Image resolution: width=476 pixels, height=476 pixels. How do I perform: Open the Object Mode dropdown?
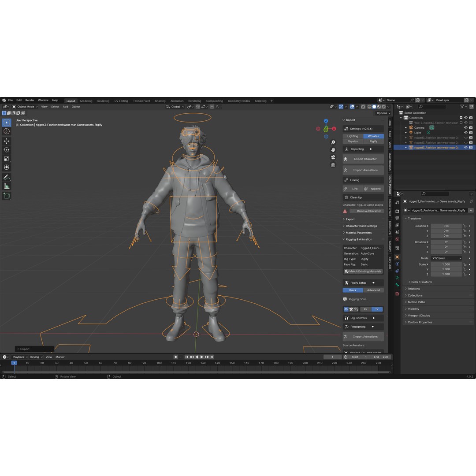point(25,107)
